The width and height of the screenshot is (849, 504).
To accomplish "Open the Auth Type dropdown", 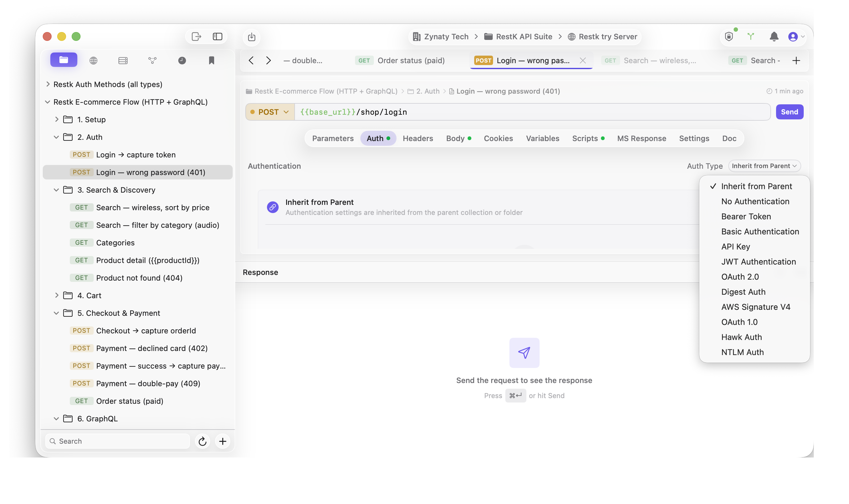I will [x=764, y=166].
